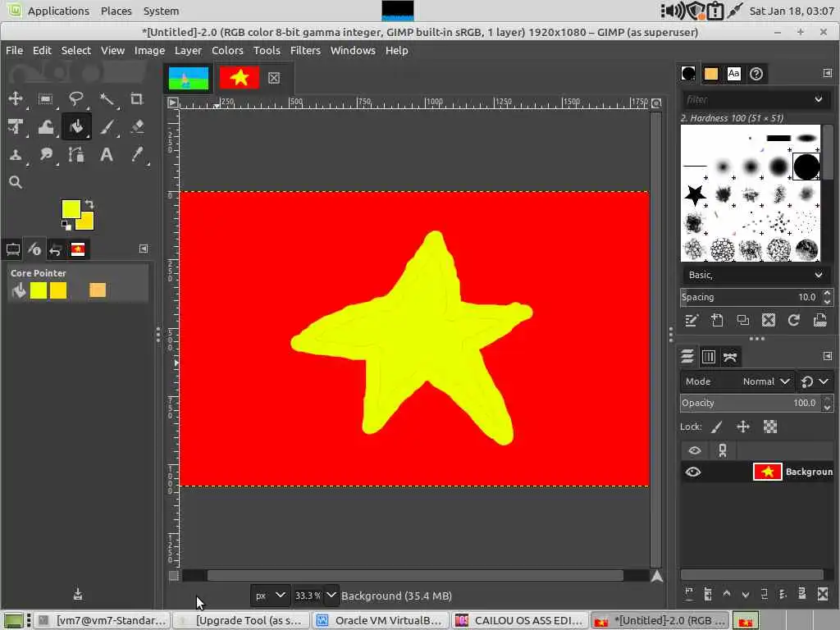Select the star-shaped brush

coord(695,195)
